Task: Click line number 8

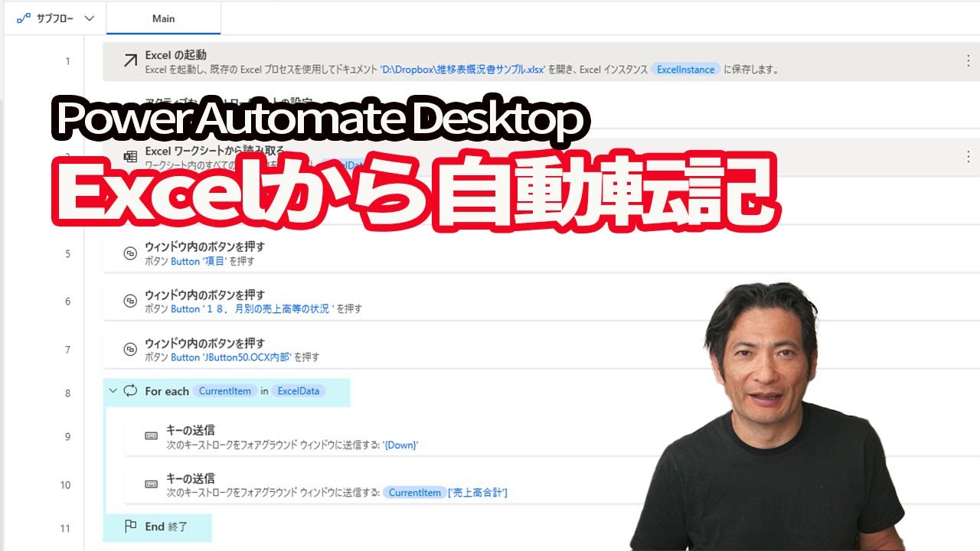Action: pos(67,393)
